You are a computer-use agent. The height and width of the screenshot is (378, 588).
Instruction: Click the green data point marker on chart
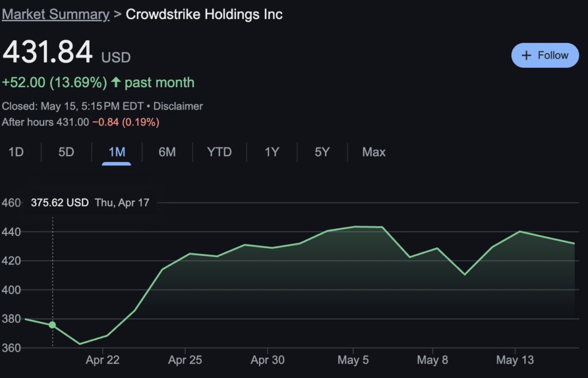[52, 325]
